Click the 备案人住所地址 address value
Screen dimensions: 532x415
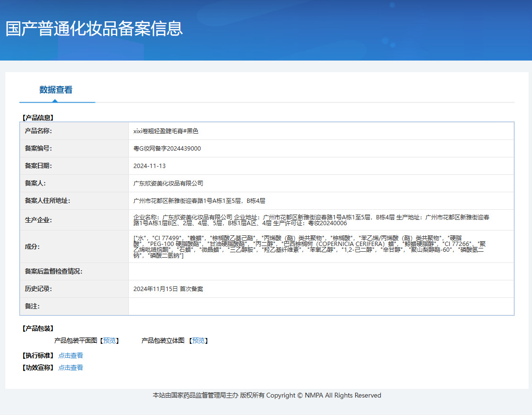click(199, 200)
